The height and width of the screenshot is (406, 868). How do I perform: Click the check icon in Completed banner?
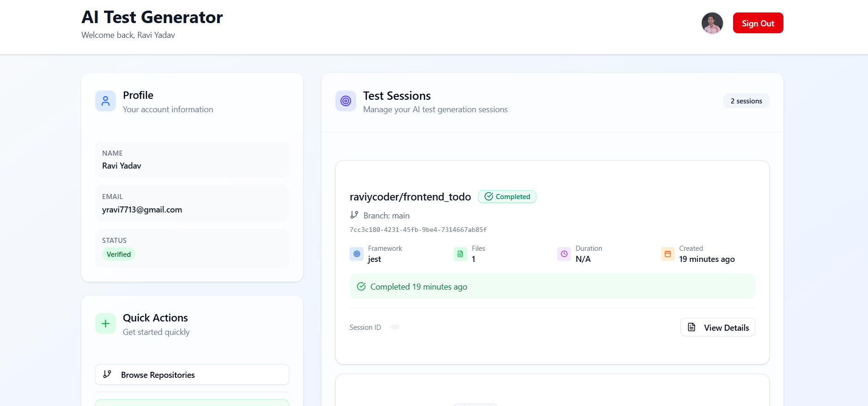361,286
